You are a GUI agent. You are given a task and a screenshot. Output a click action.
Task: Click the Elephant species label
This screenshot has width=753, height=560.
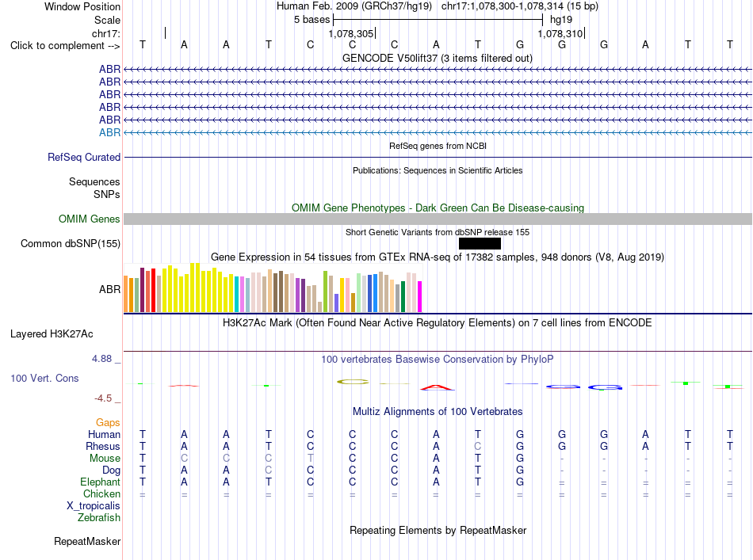[100, 482]
